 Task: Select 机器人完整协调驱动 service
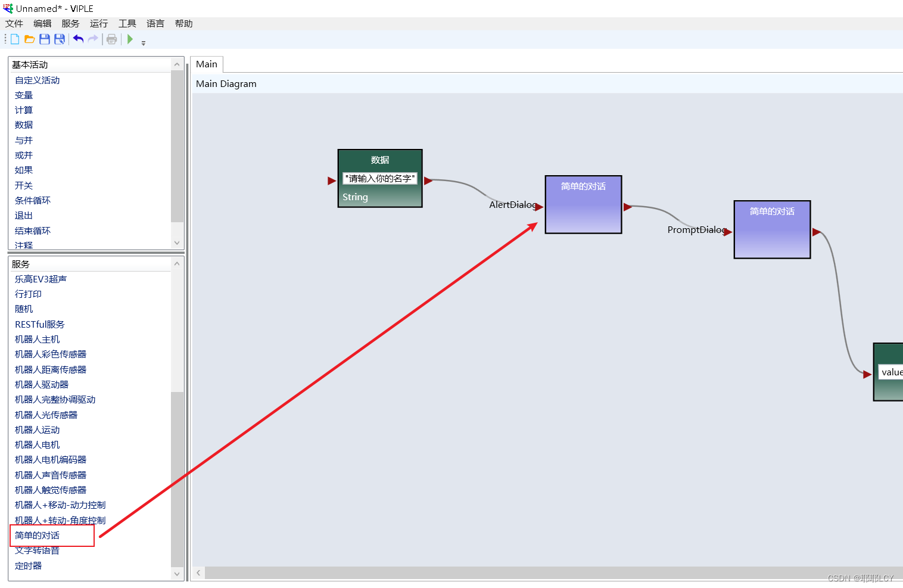(55, 400)
